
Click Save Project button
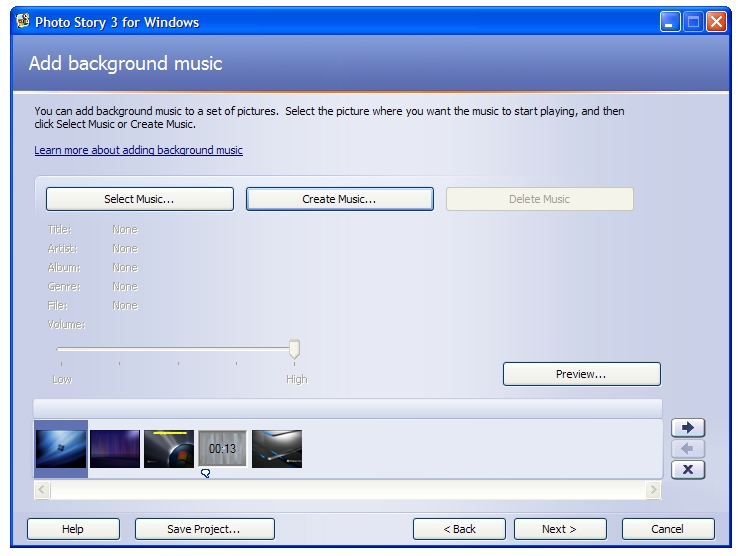[x=204, y=529]
